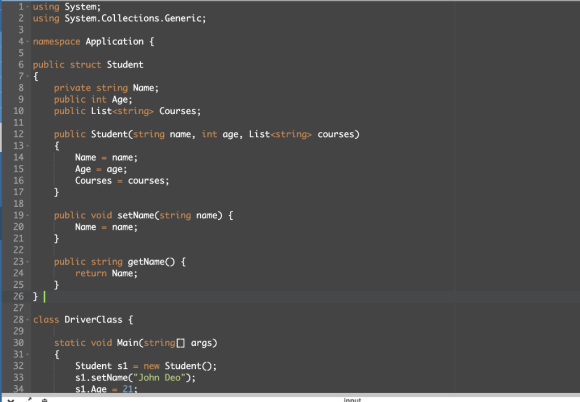The height and width of the screenshot is (402, 580).
Task: Click 'Age = age;' assignment
Action: 101,169
